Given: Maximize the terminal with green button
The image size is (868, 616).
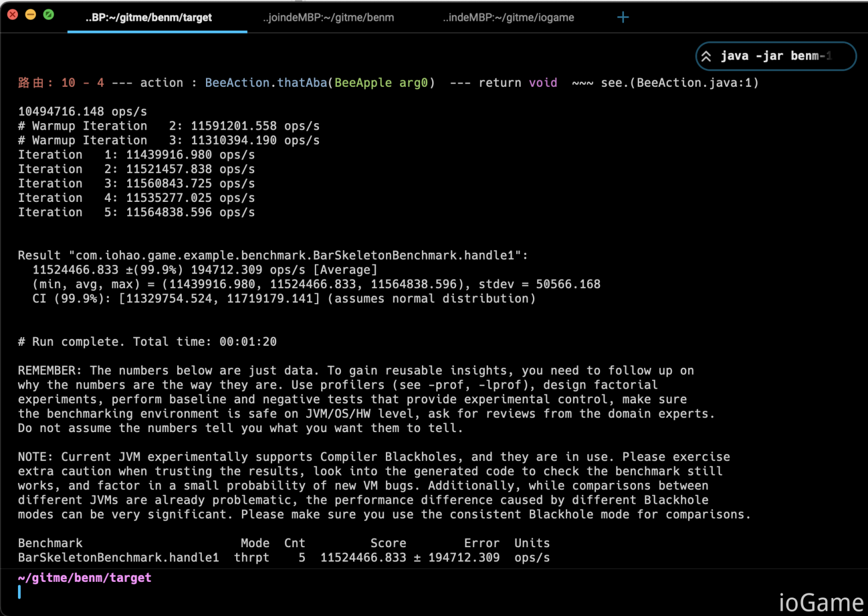Looking at the screenshot, I should pos(49,14).
